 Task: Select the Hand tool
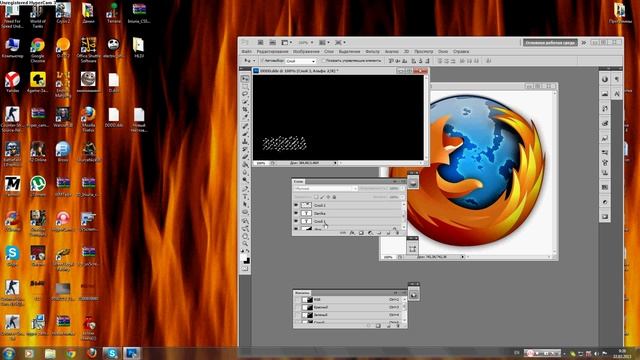pos(245,236)
